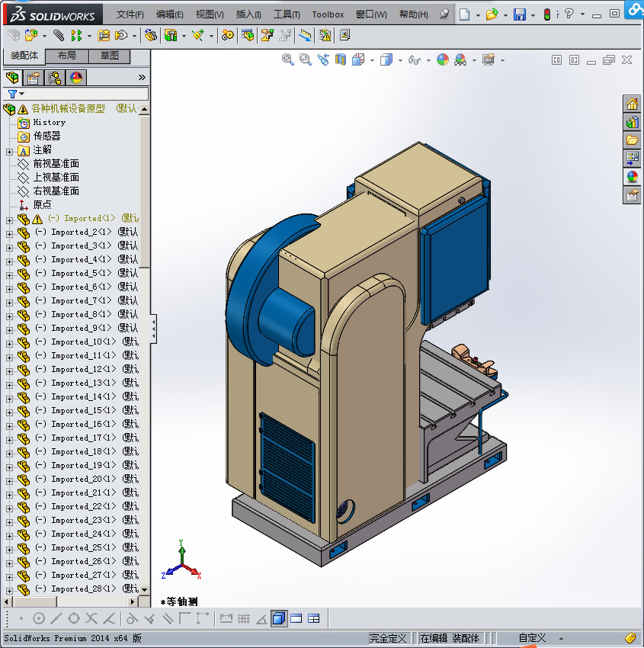The width and height of the screenshot is (644, 648).
Task: Click the Rebuild traffic light icon
Action: (547, 14)
